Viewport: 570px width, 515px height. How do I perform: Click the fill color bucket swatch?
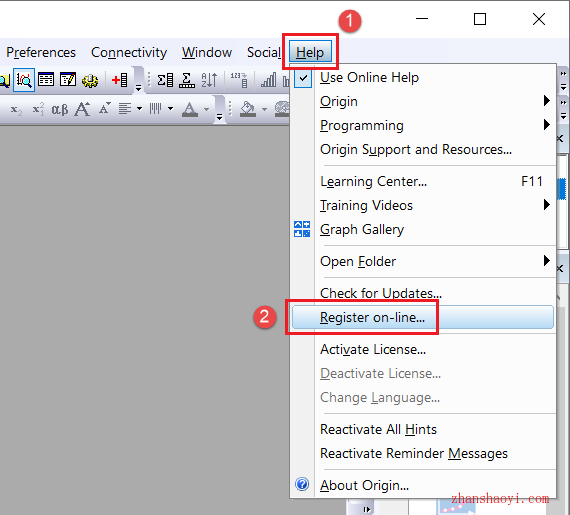coord(248,109)
